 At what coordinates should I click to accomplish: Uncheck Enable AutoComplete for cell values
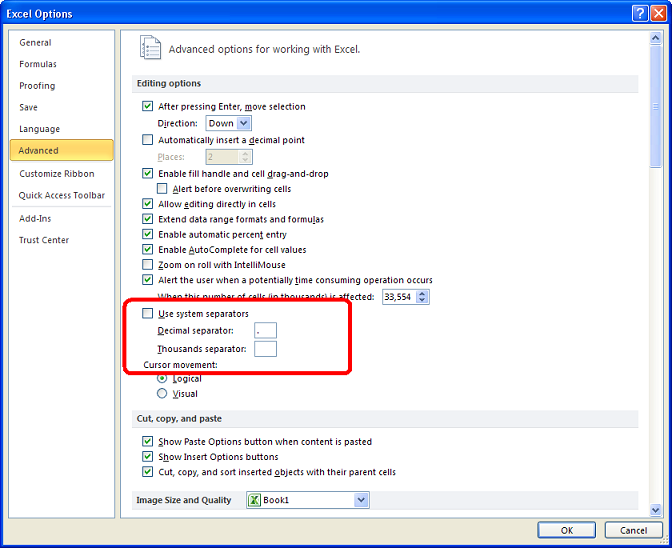coord(148,250)
